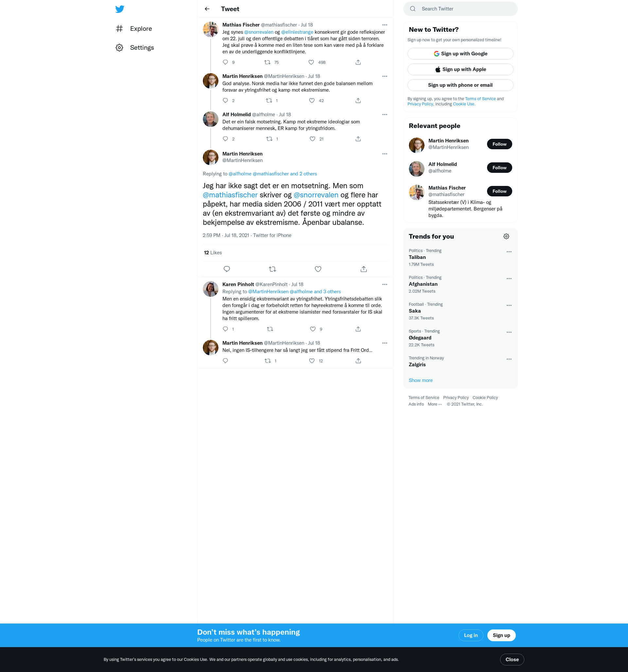Open Settings in the sidebar
Image resolution: width=628 pixels, height=672 pixels.
tap(142, 48)
